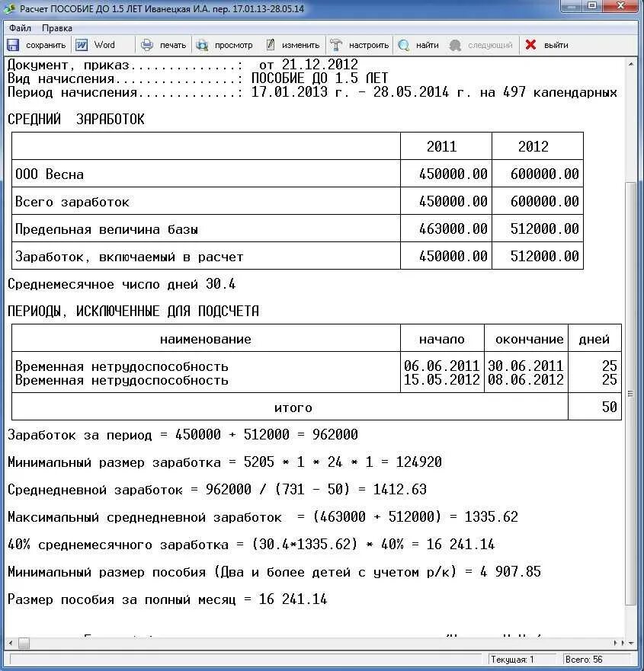Click 'ПЕРИОДЫ, ИСКЛЮЧЕННЫЕ ДЛЯ ПОДСЧЕТА' heading

tap(133, 311)
